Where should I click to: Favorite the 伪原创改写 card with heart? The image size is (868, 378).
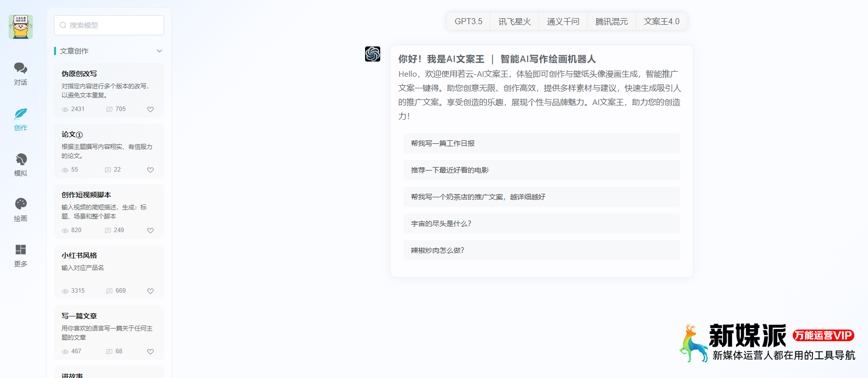click(x=150, y=110)
